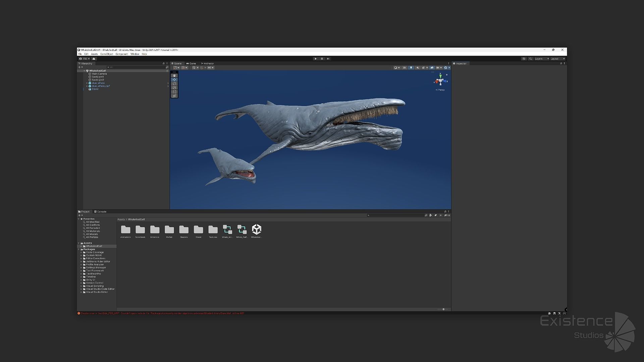Click the scene orientation gizmo

click(440, 80)
